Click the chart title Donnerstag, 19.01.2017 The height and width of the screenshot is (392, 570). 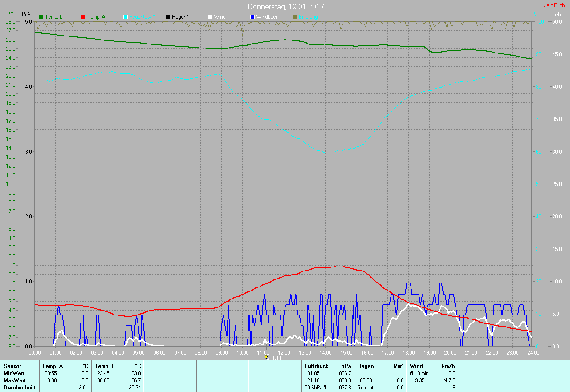pyautogui.click(x=286, y=7)
